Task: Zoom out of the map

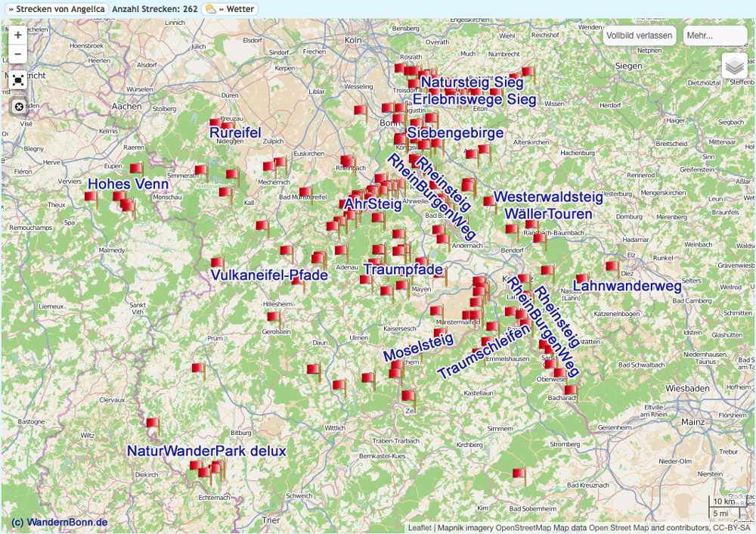Action: [x=18, y=54]
